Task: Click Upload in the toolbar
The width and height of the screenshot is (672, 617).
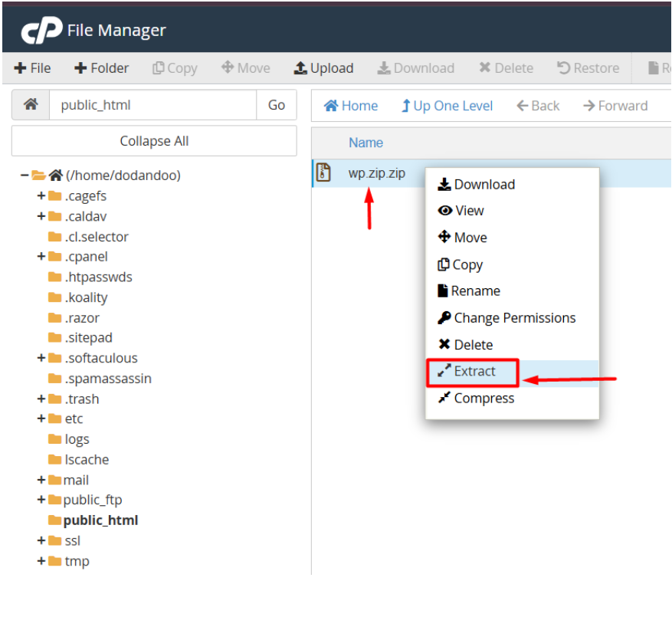Action: point(323,68)
